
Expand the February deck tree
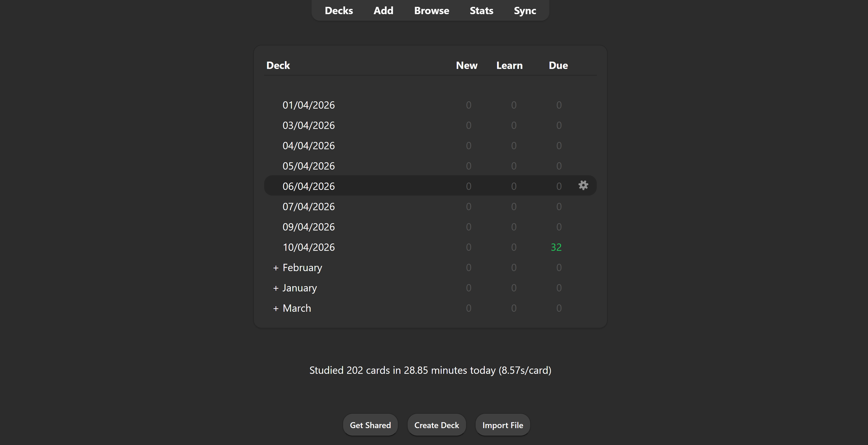276,268
